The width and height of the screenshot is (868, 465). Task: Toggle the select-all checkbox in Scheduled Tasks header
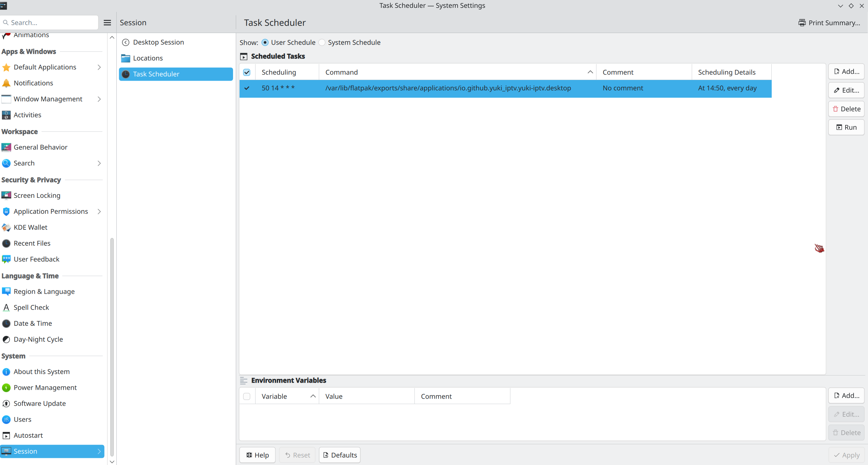click(246, 72)
